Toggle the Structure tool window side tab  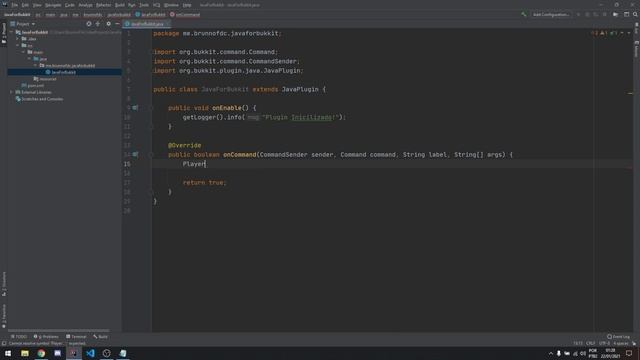click(x=4, y=284)
